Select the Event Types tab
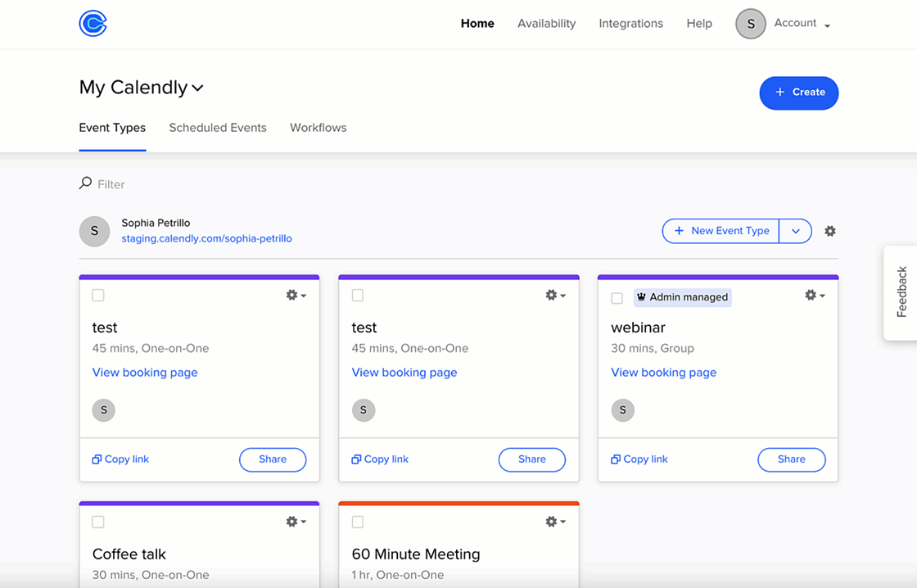This screenshot has height=588, width=917. point(112,128)
